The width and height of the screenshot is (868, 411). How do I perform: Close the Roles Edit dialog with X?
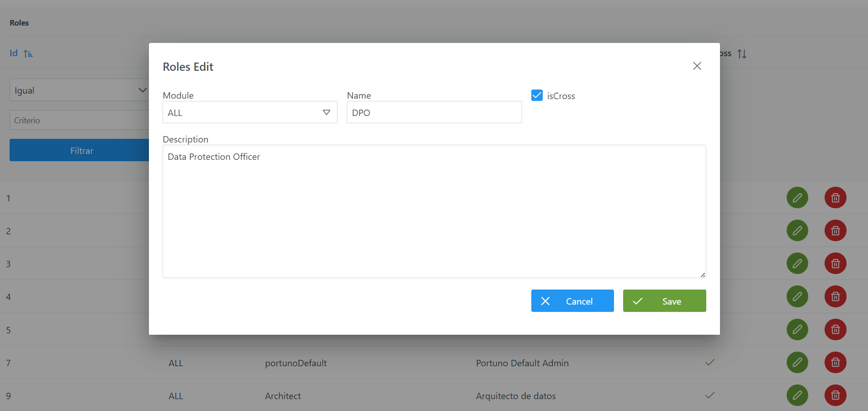point(697,66)
